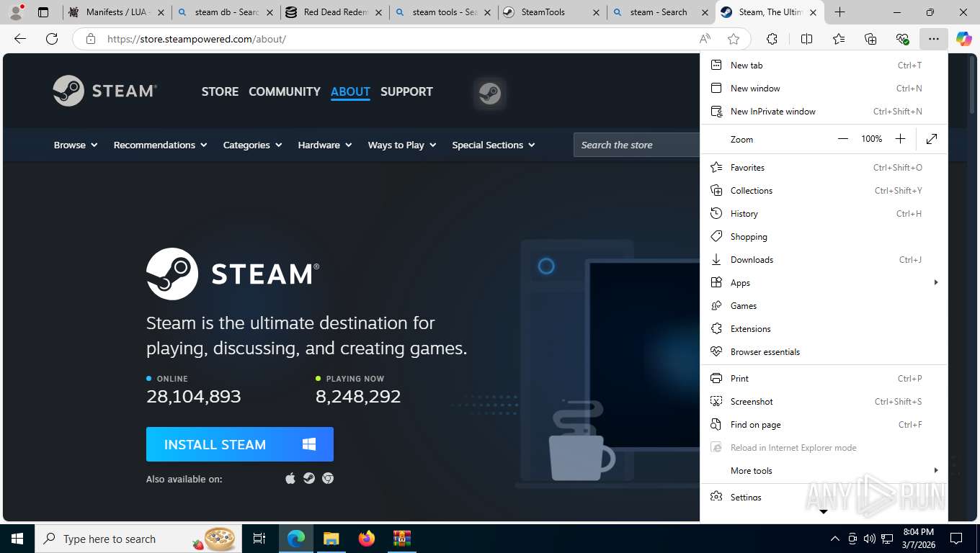Click the browser back arrow
Image resolution: width=980 pixels, height=553 pixels.
click(20, 39)
